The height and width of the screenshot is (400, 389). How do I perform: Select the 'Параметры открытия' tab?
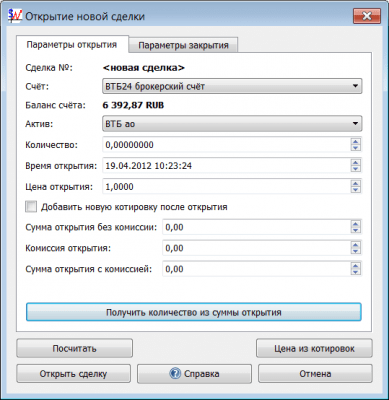click(72, 45)
